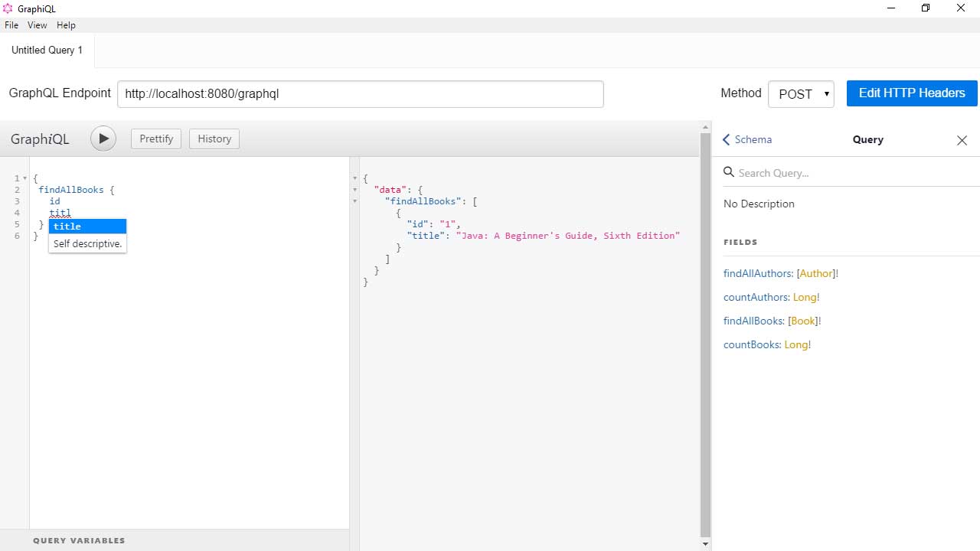980x551 pixels.
Task: Click Edit HTTP Headers button
Action: point(912,93)
